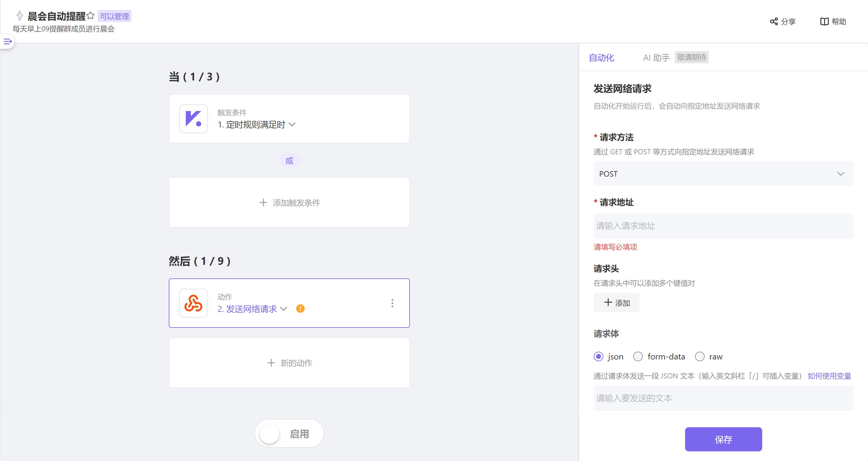Select the form-data request body option
868x461 pixels.
point(638,356)
